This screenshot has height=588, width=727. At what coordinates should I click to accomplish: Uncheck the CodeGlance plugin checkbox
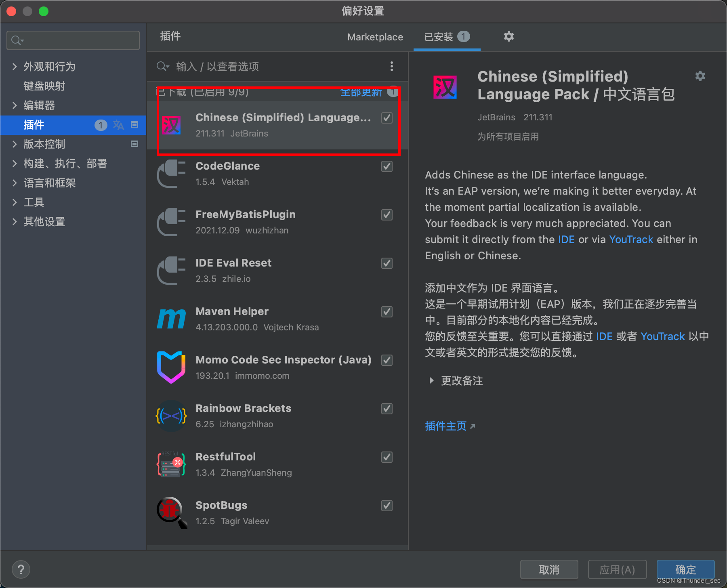[x=387, y=166]
